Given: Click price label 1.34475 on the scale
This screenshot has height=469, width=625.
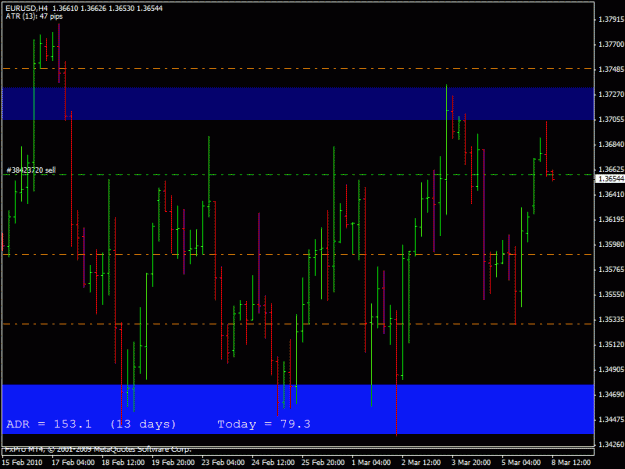Looking at the screenshot, I should (x=611, y=420).
